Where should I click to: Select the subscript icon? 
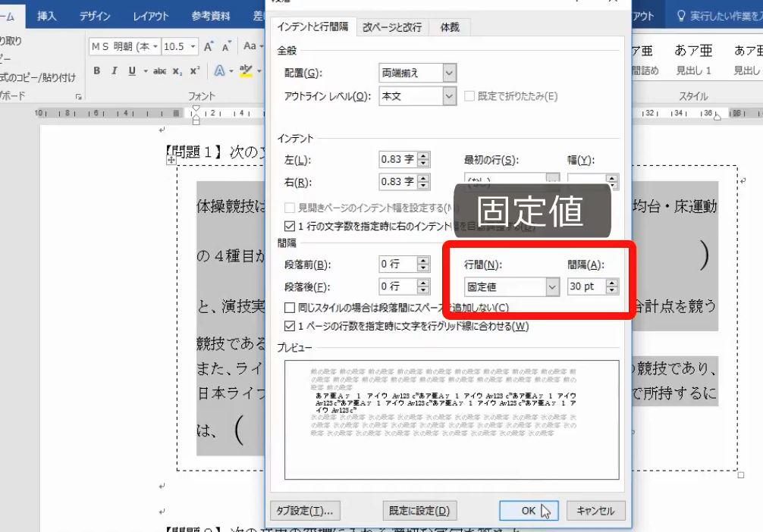pos(175,70)
